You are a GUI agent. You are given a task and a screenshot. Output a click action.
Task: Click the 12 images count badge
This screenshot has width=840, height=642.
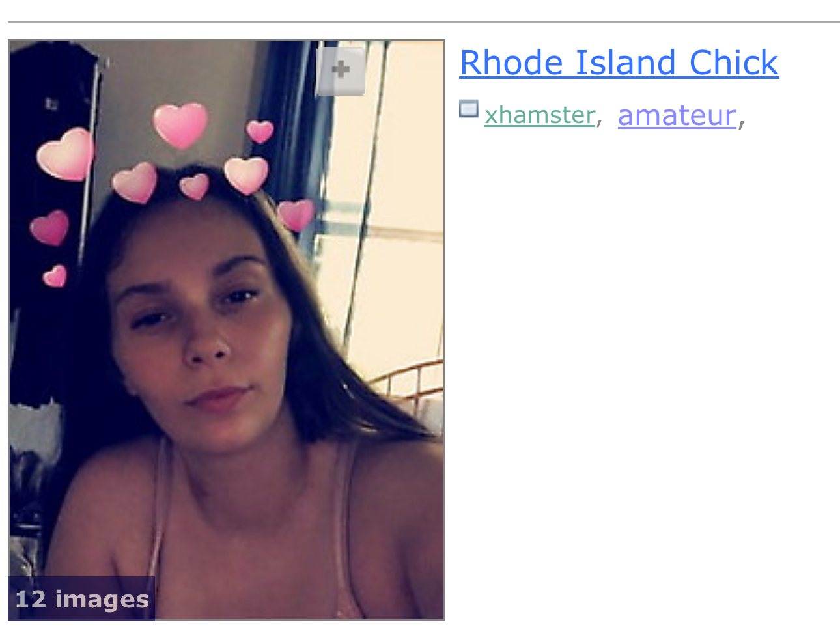tap(82, 599)
